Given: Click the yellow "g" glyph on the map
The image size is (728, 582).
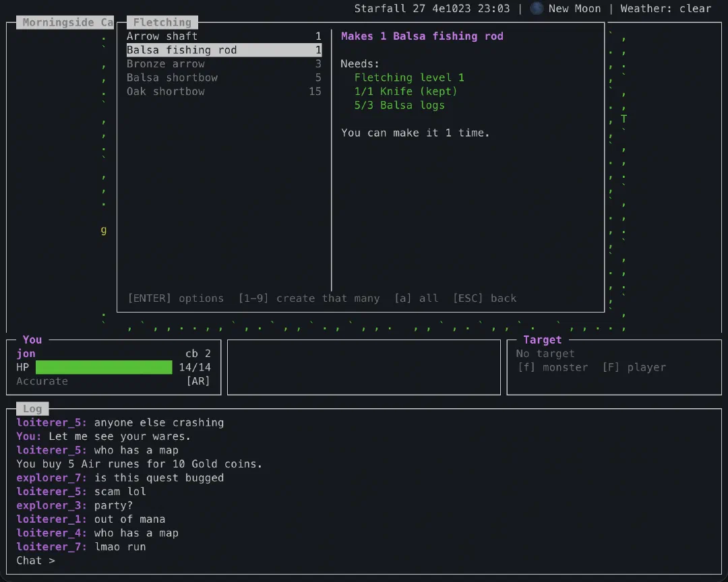Looking at the screenshot, I should 104,230.
